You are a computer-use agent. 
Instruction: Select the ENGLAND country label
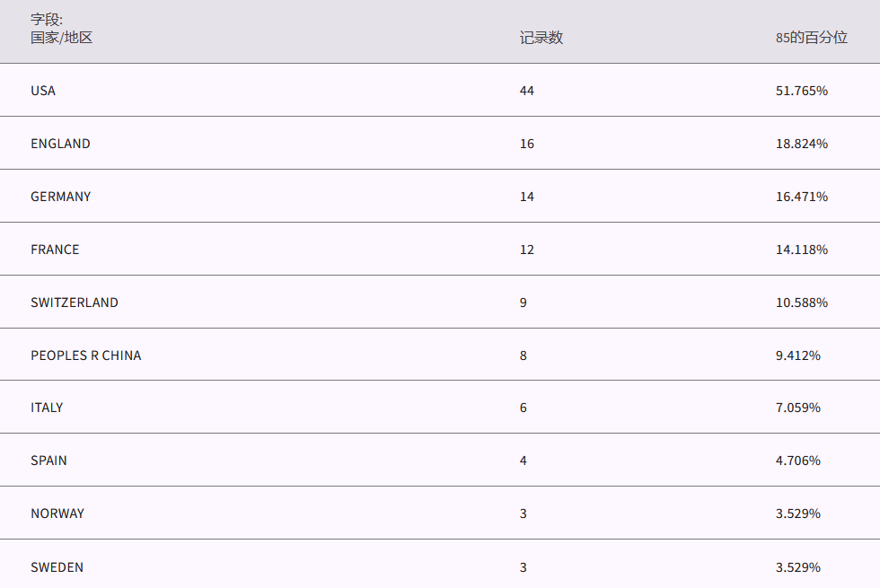pyautogui.click(x=60, y=144)
